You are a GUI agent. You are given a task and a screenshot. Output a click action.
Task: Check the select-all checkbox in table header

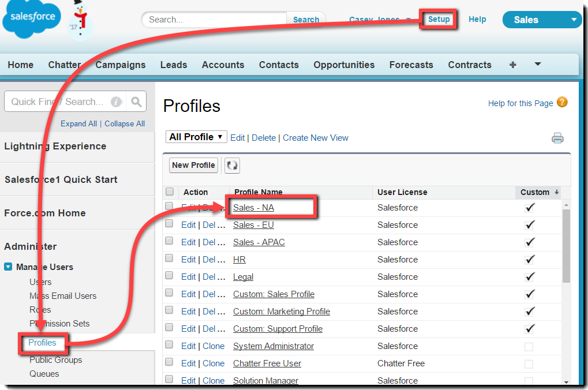[x=169, y=191]
